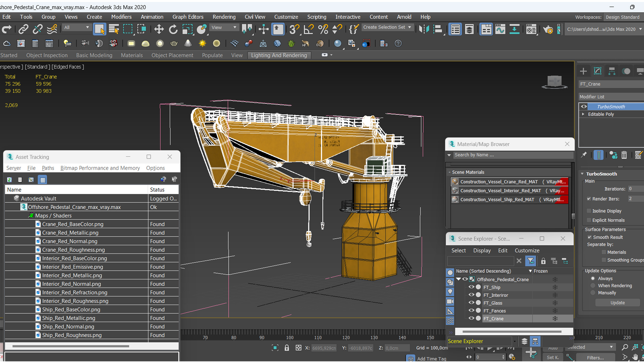644x362 pixels.
Task: Open the Graph Editors menu
Action: point(188,17)
